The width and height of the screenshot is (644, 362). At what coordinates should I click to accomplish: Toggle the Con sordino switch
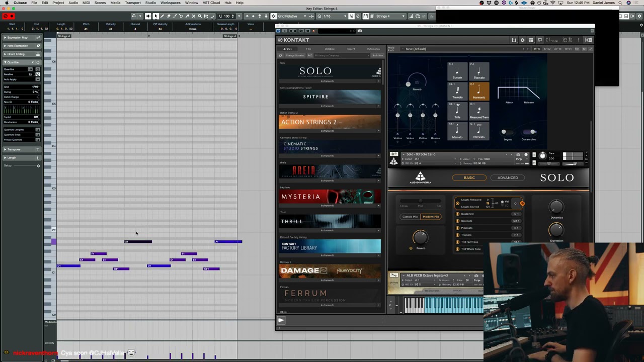click(x=529, y=132)
